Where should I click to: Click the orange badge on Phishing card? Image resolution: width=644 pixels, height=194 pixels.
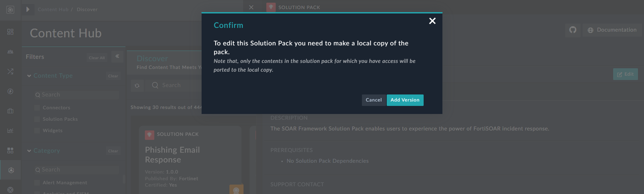tap(236, 190)
